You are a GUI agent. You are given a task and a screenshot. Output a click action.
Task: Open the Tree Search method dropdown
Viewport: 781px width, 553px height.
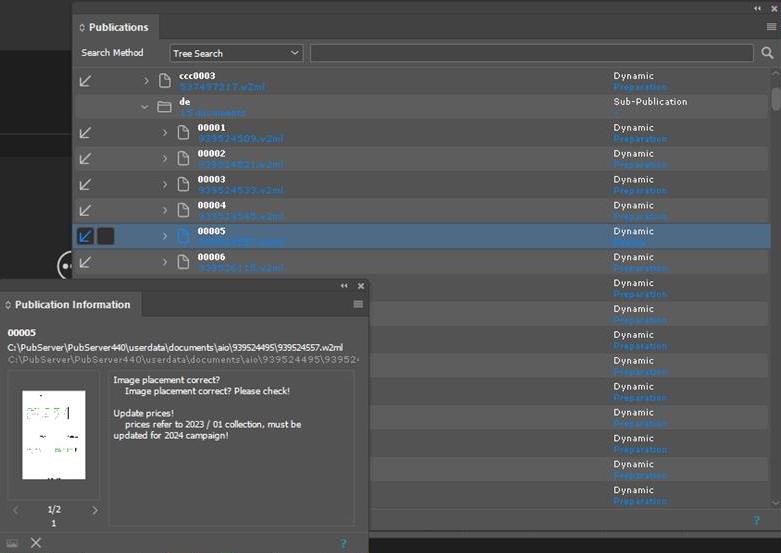coord(236,53)
